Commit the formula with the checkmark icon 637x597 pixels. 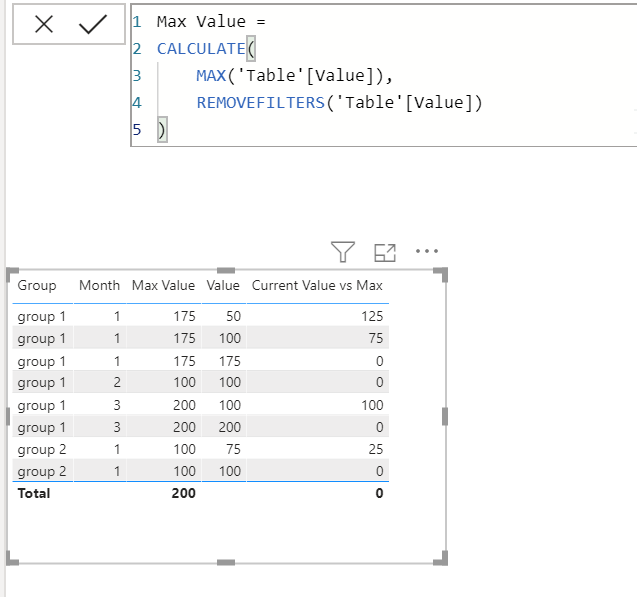click(93, 24)
